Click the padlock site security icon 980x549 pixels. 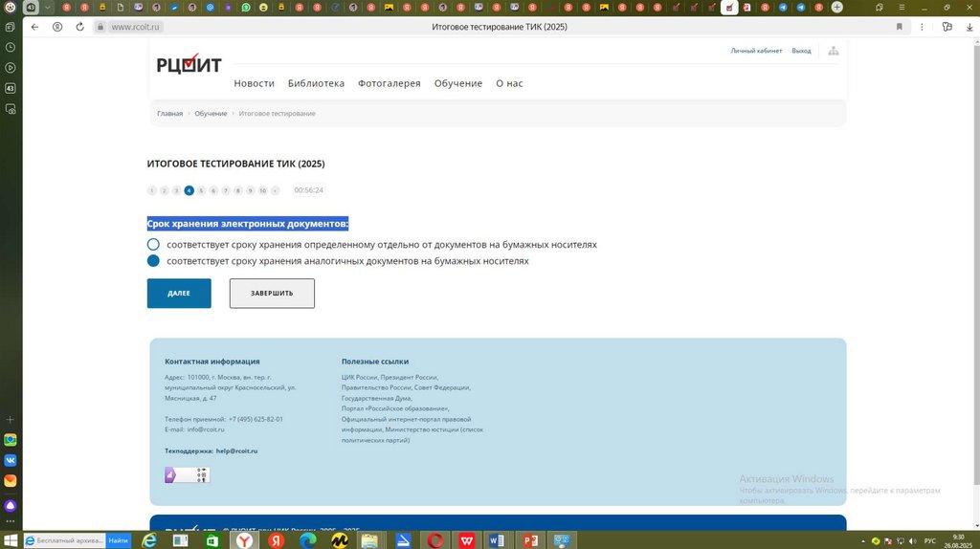pos(100,27)
